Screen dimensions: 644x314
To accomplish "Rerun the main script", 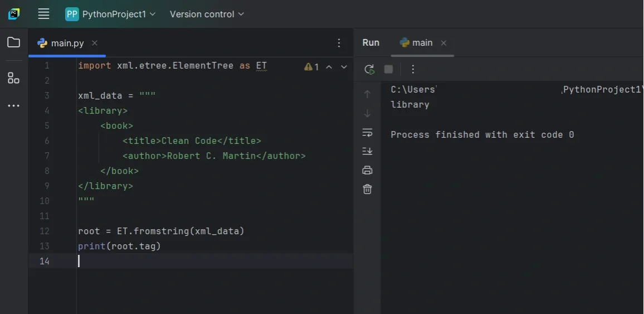I will 370,70.
